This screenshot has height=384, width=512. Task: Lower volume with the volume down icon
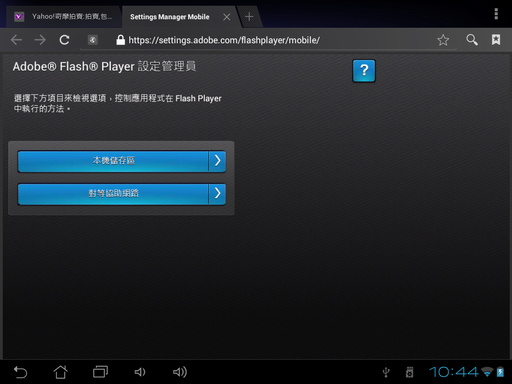pyautogui.click(x=140, y=372)
